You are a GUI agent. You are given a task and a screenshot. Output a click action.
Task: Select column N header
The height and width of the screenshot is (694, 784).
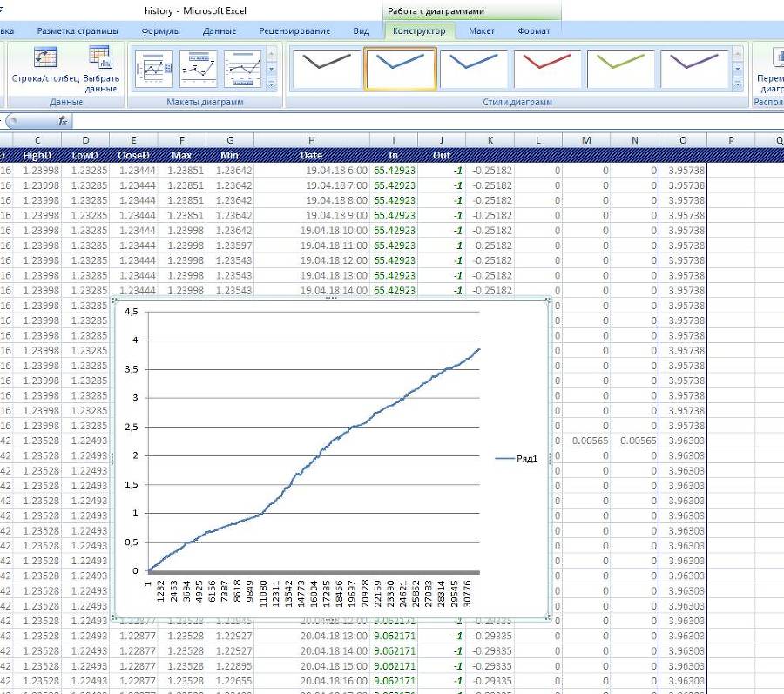coord(634,140)
